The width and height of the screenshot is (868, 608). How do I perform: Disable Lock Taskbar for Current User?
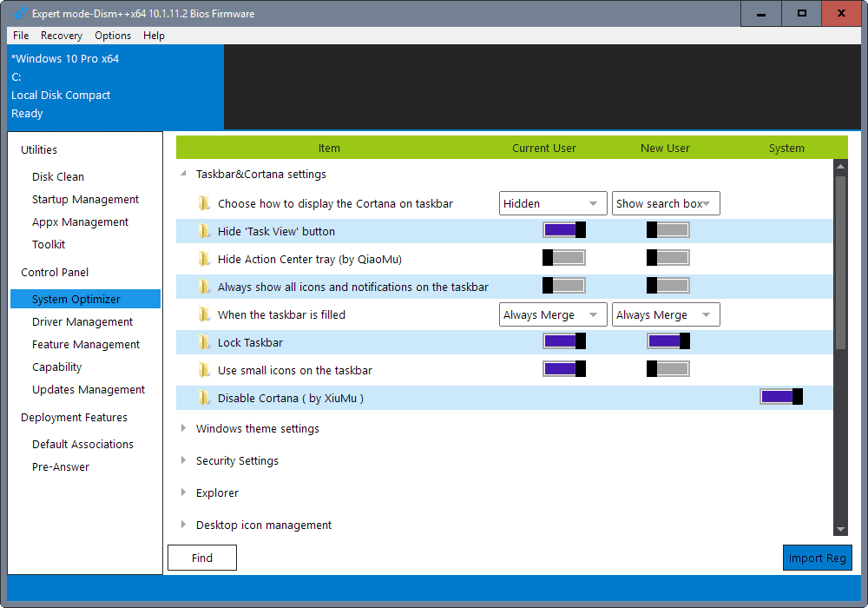pos(564,340)
